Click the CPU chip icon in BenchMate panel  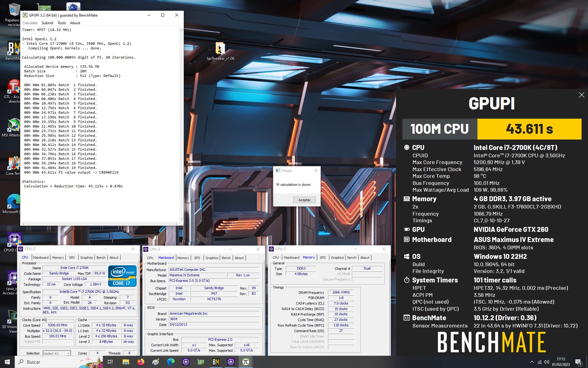click(406, 148)
